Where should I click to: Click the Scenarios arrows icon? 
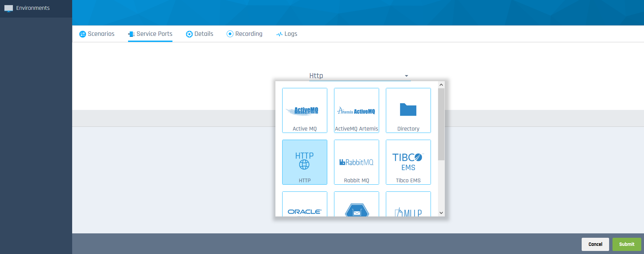pos(83,34)
